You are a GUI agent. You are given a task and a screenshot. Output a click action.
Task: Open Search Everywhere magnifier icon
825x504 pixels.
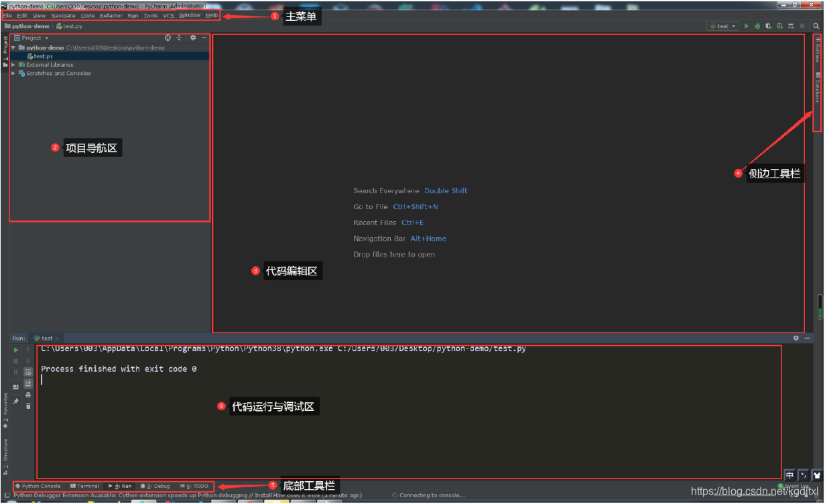[x=816, y=26]
